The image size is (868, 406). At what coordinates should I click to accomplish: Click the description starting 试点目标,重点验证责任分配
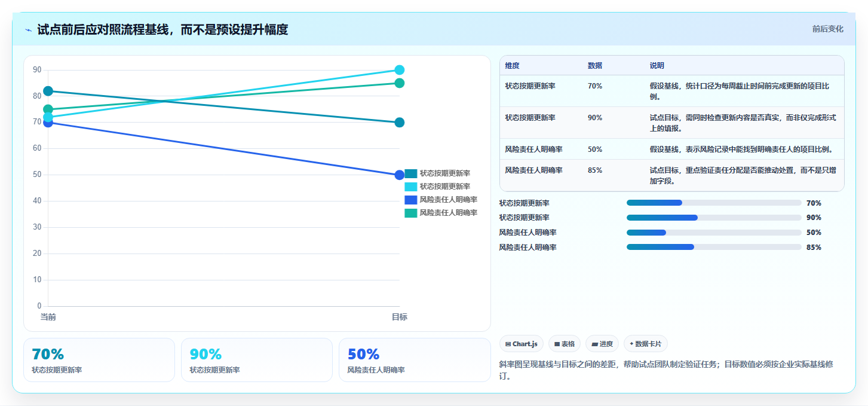pos(743,175)
